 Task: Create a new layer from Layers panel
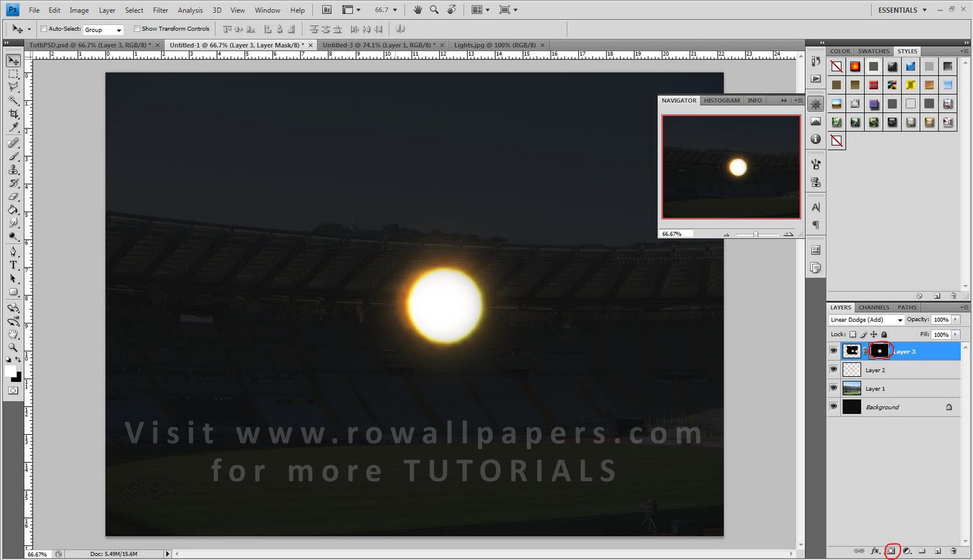(x=938, y=551)
